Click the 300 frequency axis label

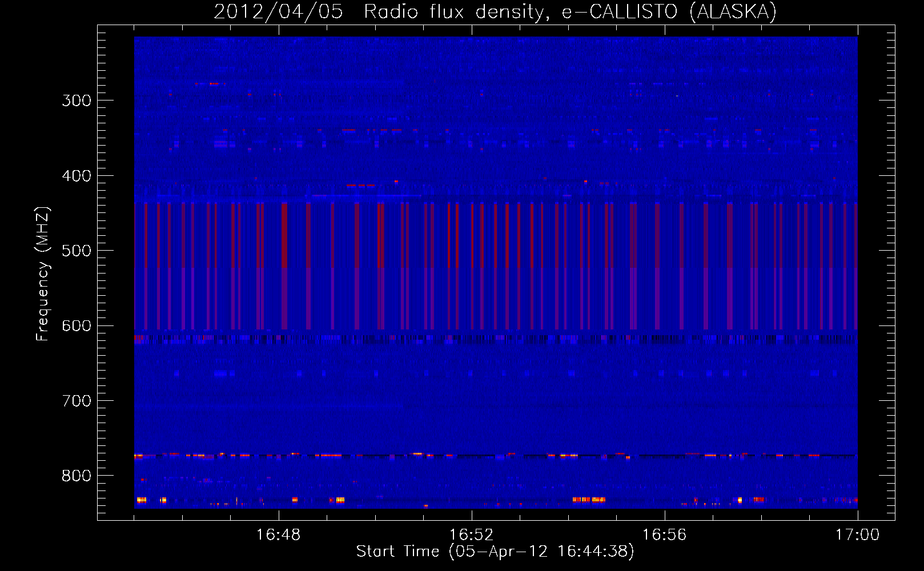(x=77, y=100)
